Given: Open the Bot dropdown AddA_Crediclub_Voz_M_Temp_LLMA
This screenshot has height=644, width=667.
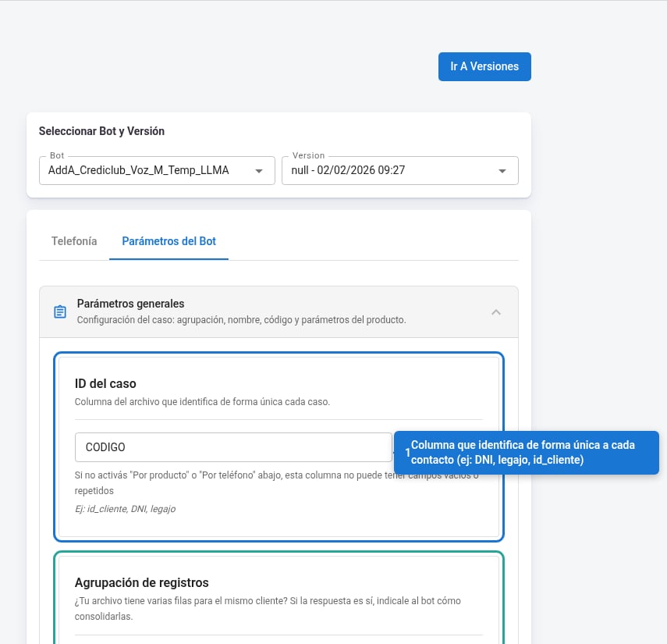Looking at the screenshot, I should 157,171.
